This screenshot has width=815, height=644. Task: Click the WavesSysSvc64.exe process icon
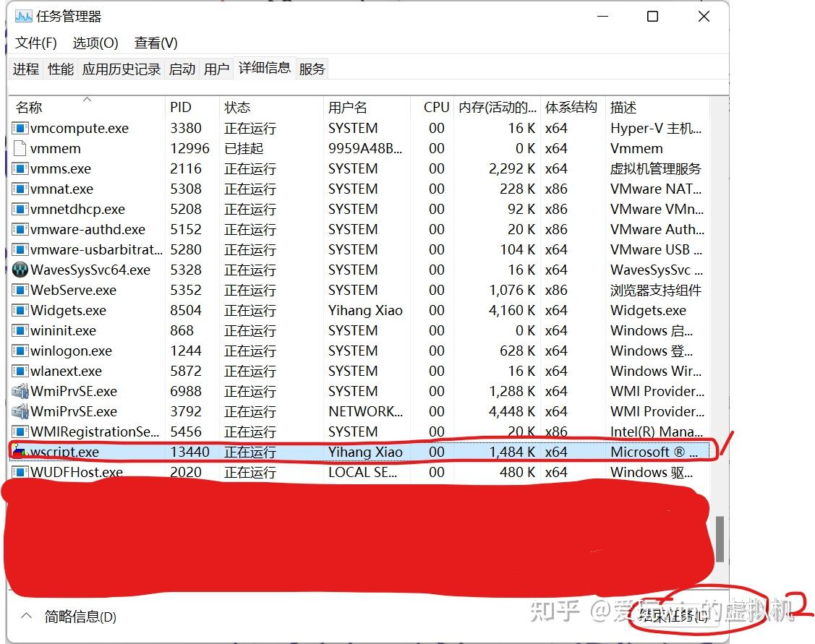[20, 270]
